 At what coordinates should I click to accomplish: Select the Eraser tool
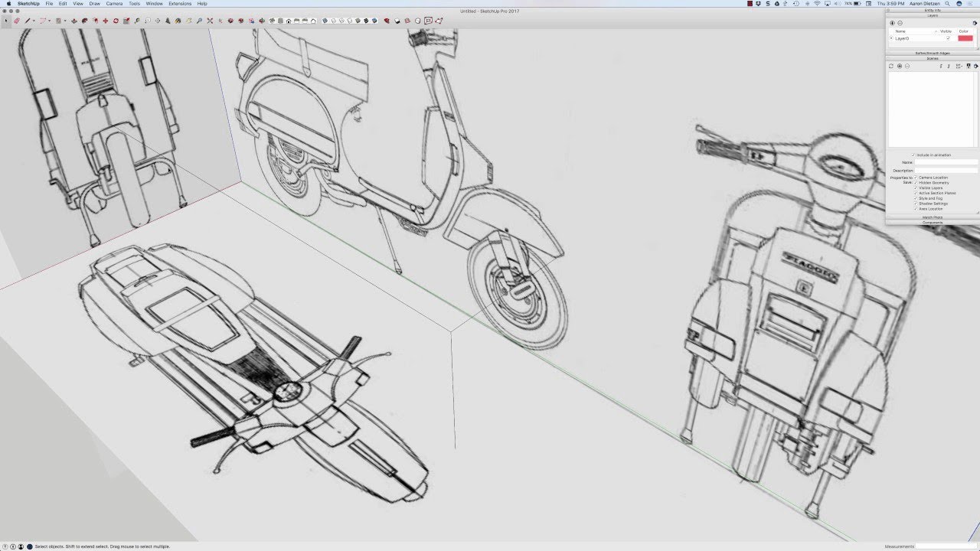pyautogui.click(x=17, y=21)
